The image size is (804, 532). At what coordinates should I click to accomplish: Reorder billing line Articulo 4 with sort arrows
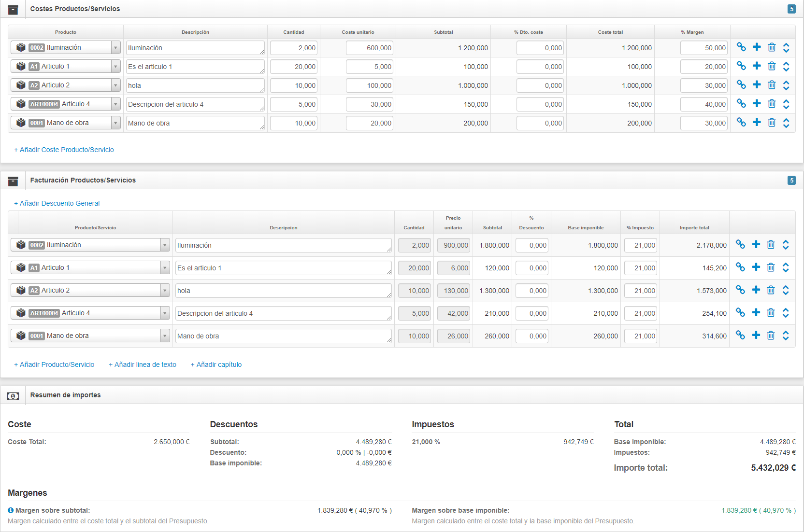coord(786,313)
